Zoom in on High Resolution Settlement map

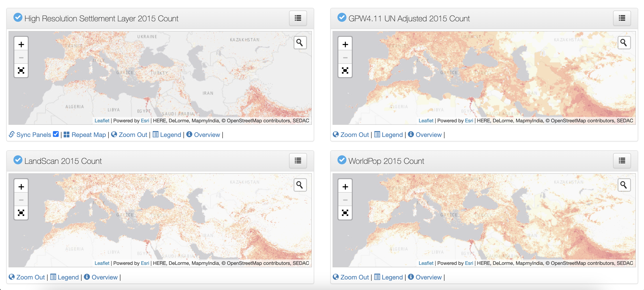coord(21,44)
